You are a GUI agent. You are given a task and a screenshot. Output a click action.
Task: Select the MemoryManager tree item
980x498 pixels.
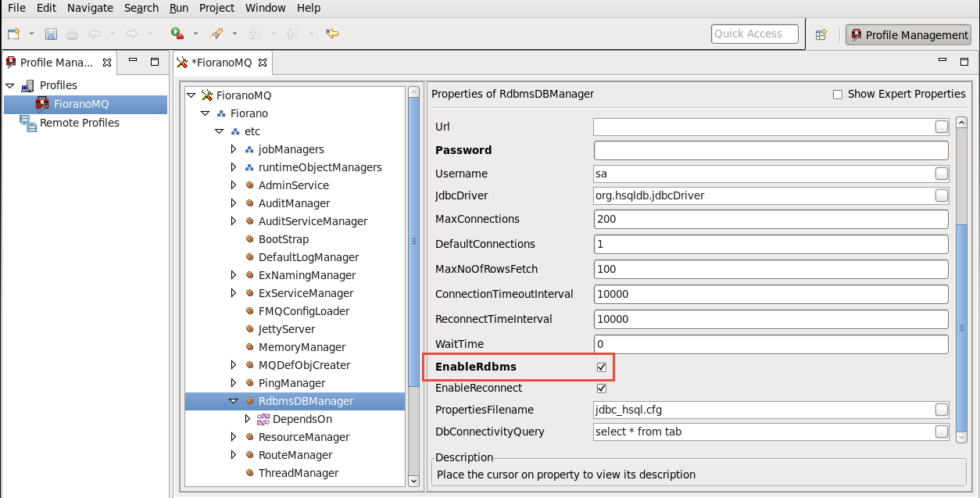click(x=302, y=347)
